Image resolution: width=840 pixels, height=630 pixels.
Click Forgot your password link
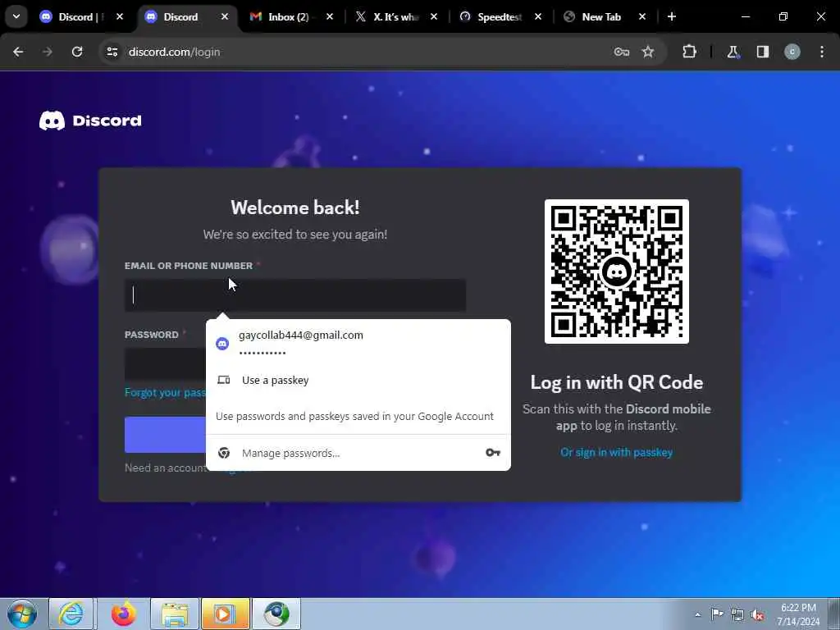[165, 393]
